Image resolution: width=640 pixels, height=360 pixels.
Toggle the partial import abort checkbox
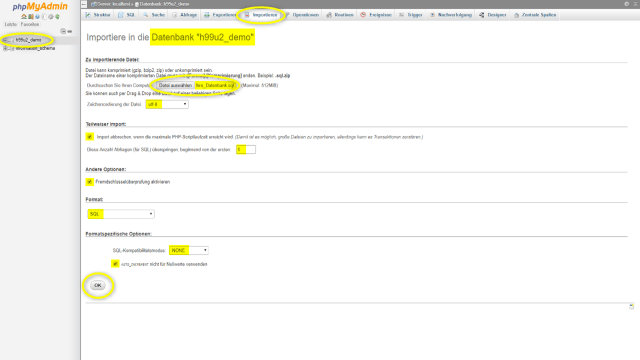89,137
